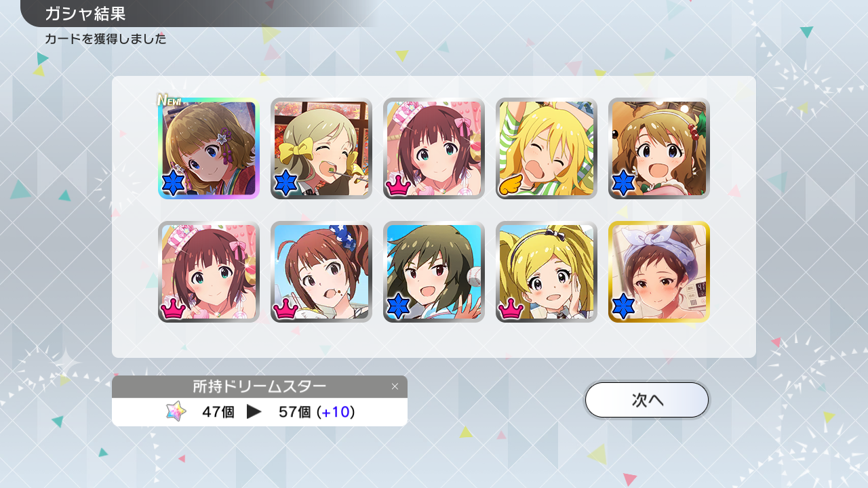868x488 pixels.
Task: Close the 所持ドリームスター panel
Action: [x=395, y=386]
